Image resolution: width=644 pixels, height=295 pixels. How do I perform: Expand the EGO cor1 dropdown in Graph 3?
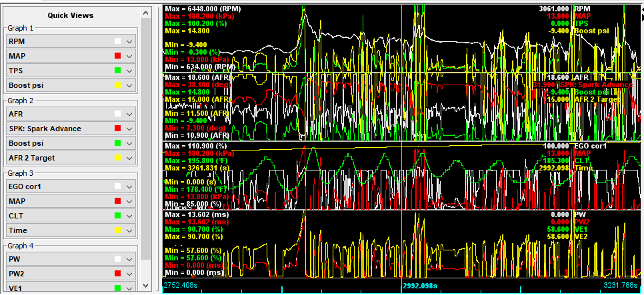(x=130, y=186)
